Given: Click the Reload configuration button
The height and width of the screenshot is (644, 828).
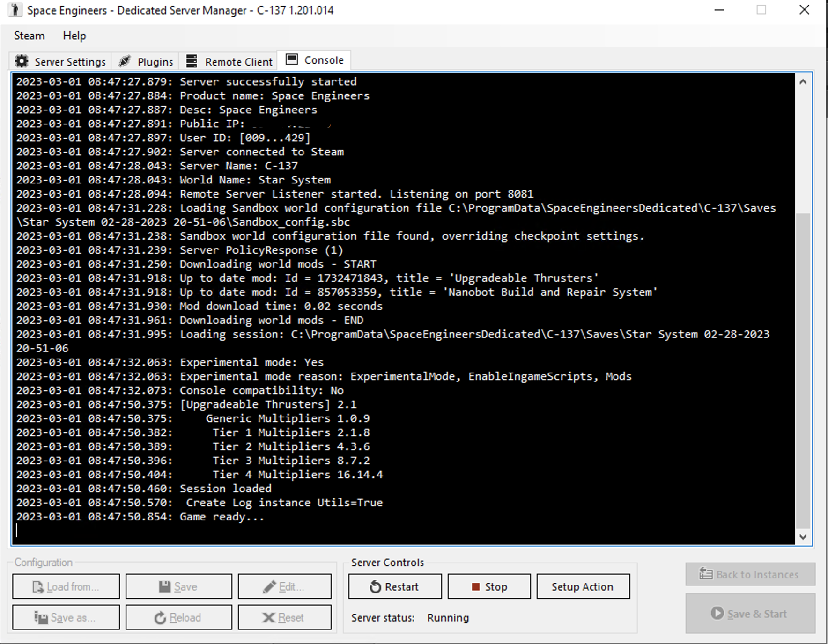Looking at the screenshot, I should (178, 617).
